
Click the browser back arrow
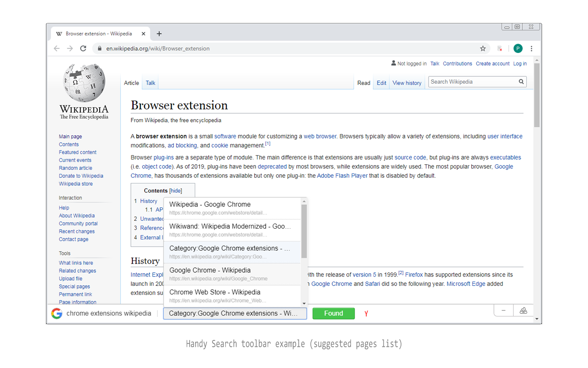point(57,48)
